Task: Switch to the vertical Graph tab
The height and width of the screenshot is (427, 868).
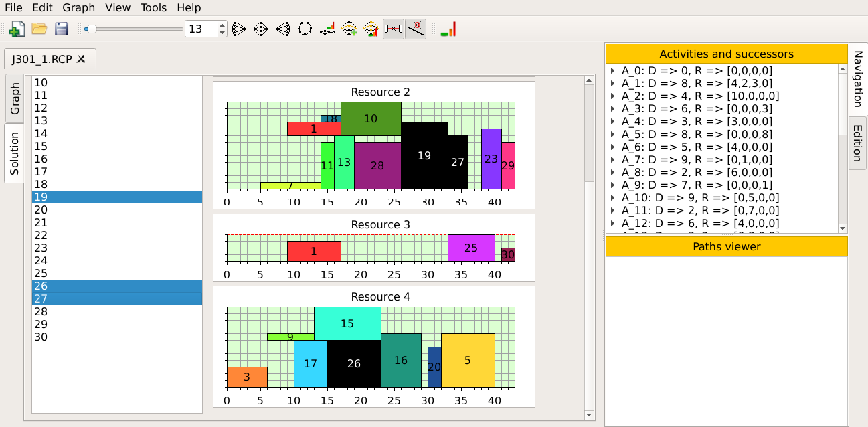Action: pos(14,99)
